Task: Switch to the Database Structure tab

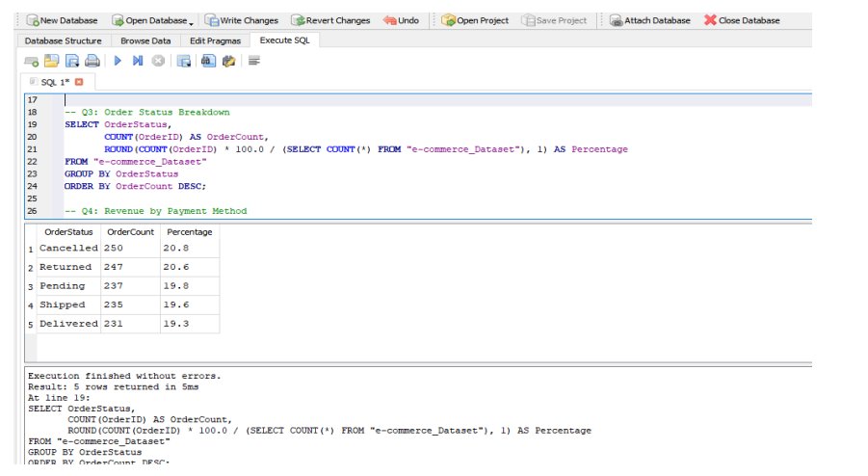Action: [64, 41]
